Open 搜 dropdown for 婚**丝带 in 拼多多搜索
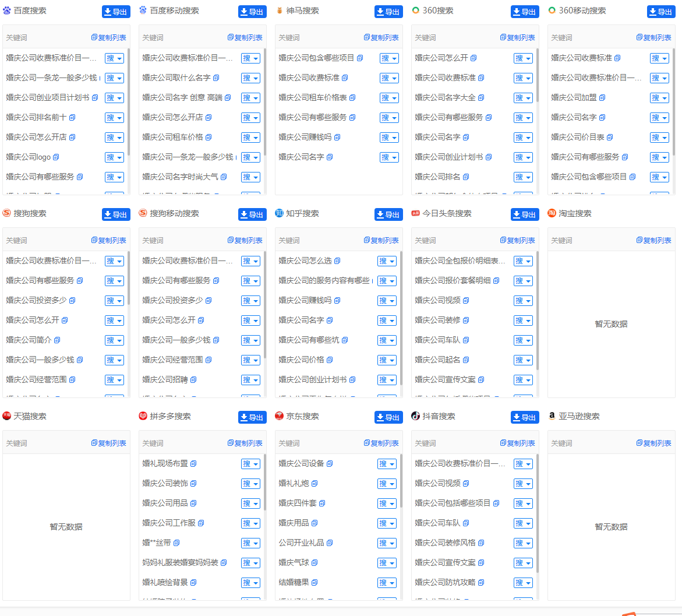The width and height of the screenshot is (682, 616). tap(250, 543)
